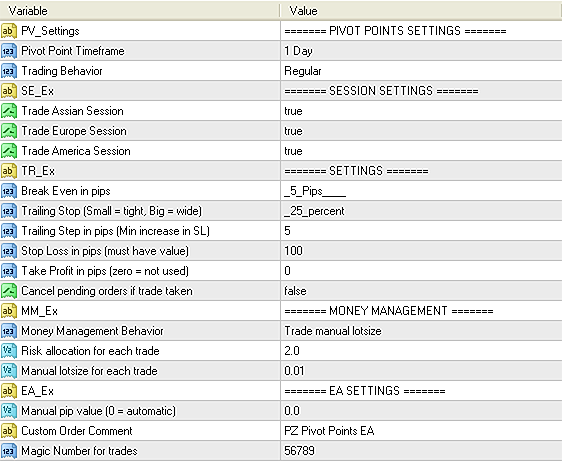
Task: Toggle Cancel pending orders false value
Action: pyautogui.click(x=421, y=291)
